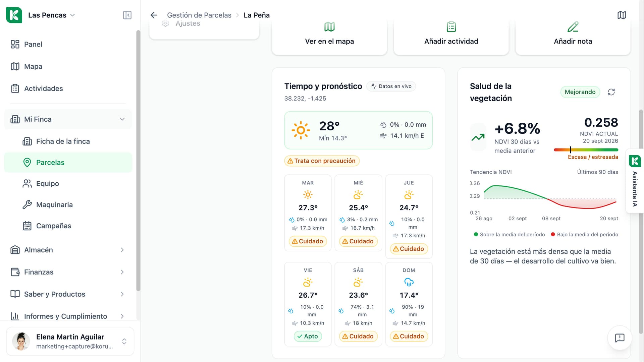Click the Trata con precaución warning badge
Image resolution: width=644 pixels, height=362 pixels.
point(322,161)
